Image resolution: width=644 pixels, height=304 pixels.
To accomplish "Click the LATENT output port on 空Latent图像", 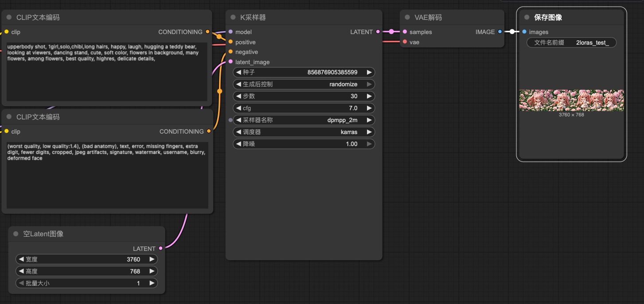I will pyautogui.click(x=160, y=249).
